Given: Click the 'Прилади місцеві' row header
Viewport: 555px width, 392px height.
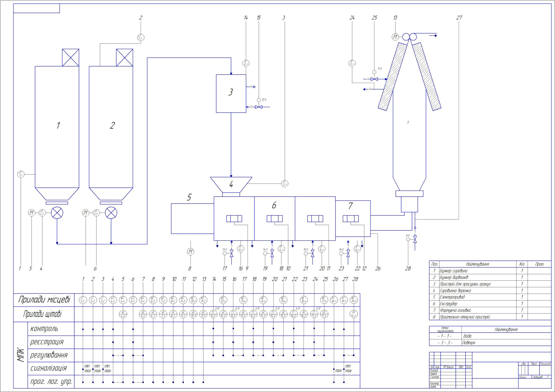Looking at the screenshot, I should click(x=44, y=300).
